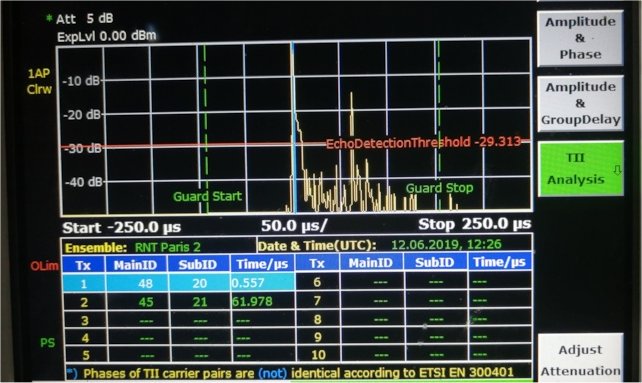Screen dimensions: 642x383
Task: Click the green PS status indicator
Action: [47, 342]
